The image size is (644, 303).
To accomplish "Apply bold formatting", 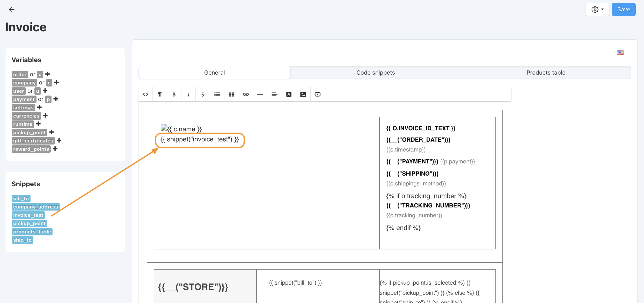I will coord(174,94).
